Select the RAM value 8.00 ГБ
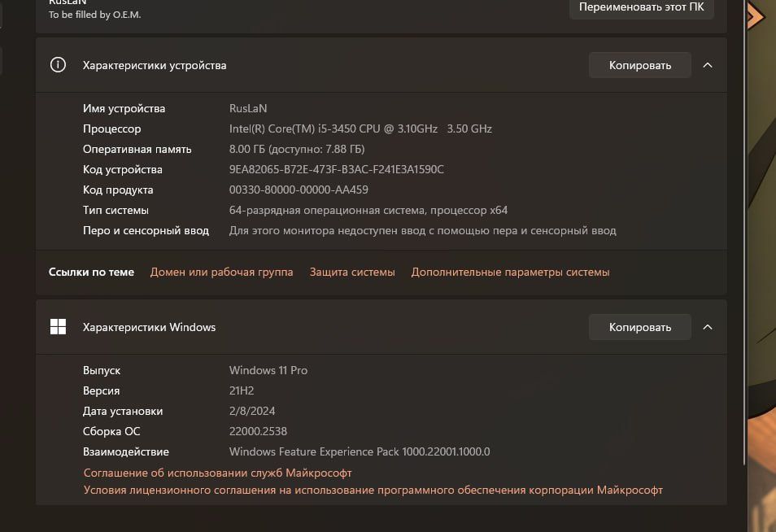776x532 pixels. pyautogui.click(x=297, y=149)
